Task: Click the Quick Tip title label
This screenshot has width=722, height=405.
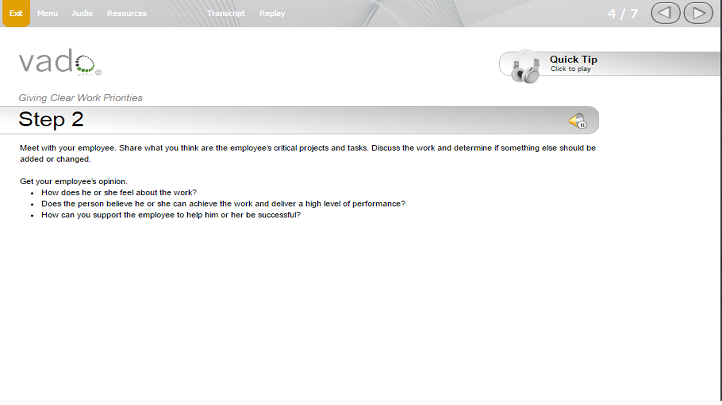Action: (x=573, y=59)
